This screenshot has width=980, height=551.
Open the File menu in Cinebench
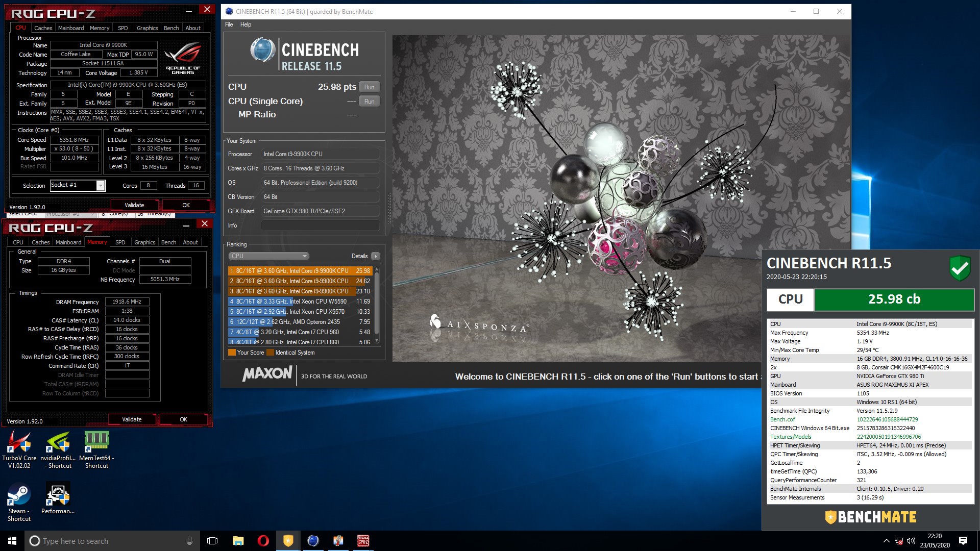point(229,24)
